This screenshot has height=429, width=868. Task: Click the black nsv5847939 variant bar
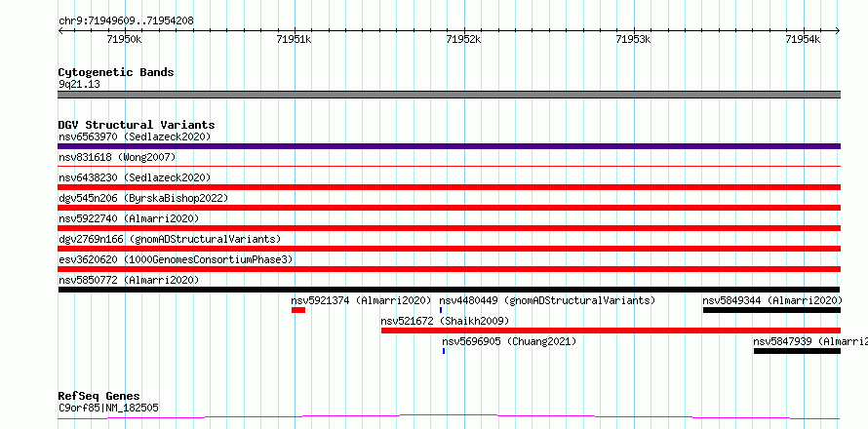point(797,351)
